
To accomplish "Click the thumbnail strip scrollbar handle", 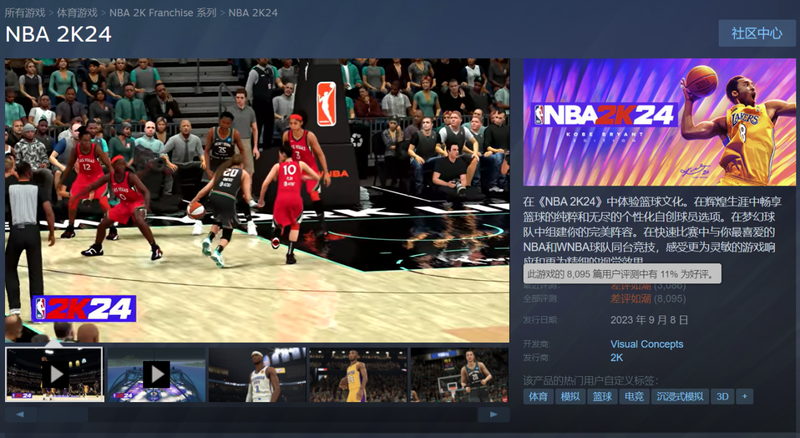I will click(x=62, y=415).
